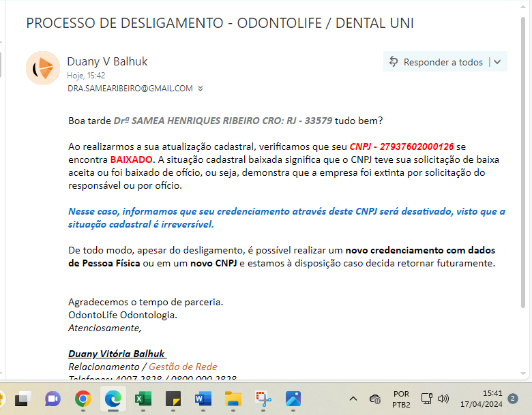Click the email subject PROCESSO DE DESLIGAMENTO
Image resolution: width=532 pixels, height=415 pixels.
220,23
